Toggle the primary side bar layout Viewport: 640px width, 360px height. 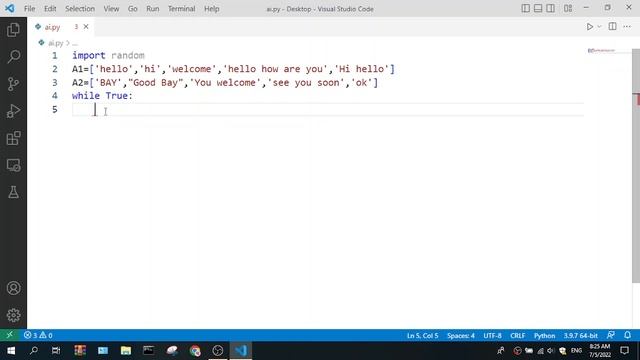(x=526, y=8)
